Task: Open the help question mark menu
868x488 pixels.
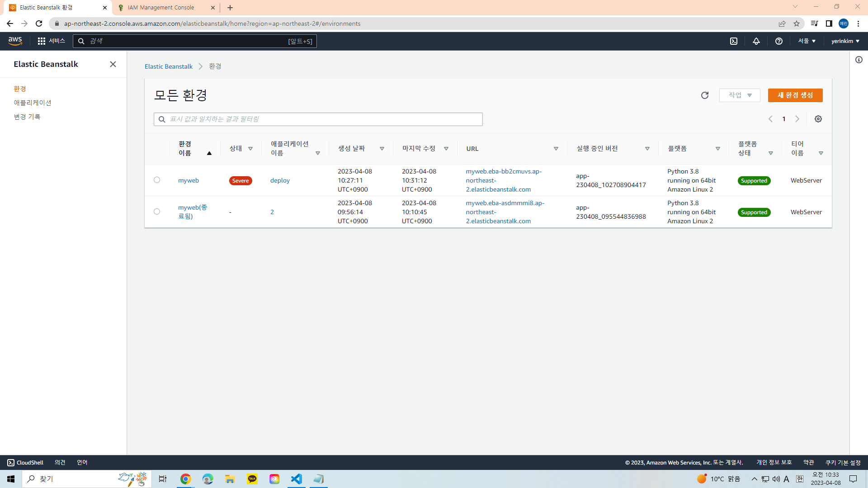Action: pyautogui.click(x=779, y=41)
